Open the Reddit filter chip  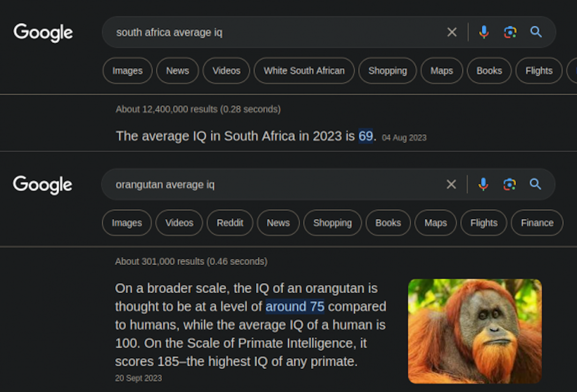(230, 223)
